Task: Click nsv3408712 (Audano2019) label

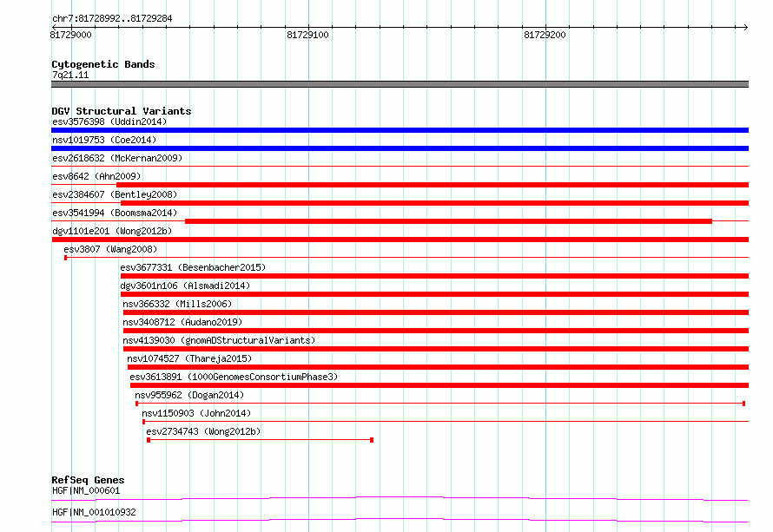Action: point(182,322)
